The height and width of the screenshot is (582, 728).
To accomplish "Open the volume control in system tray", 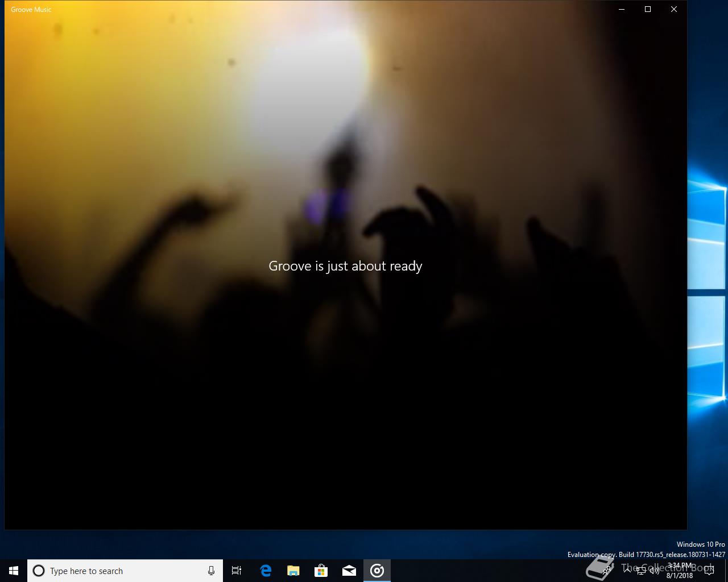I will (654, 571).
